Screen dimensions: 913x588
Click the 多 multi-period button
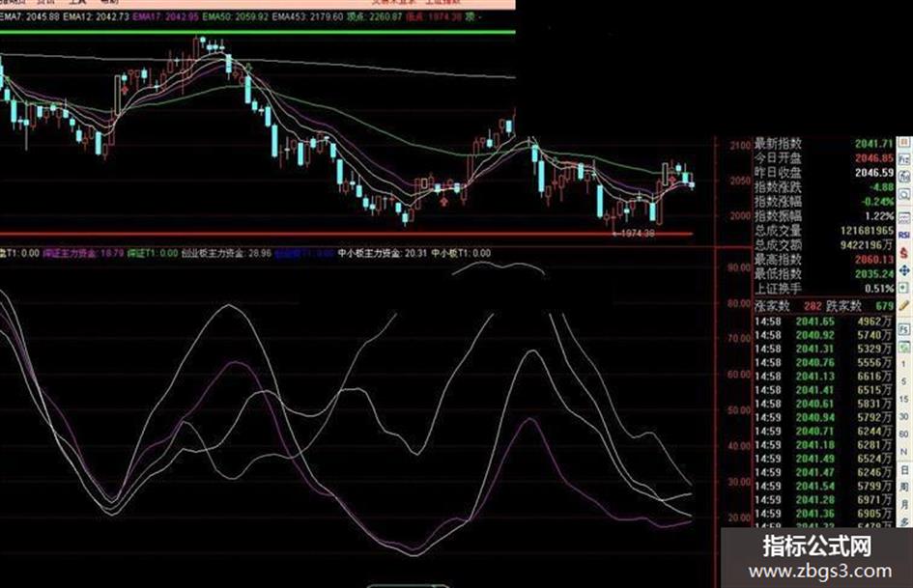pos(904,520)
